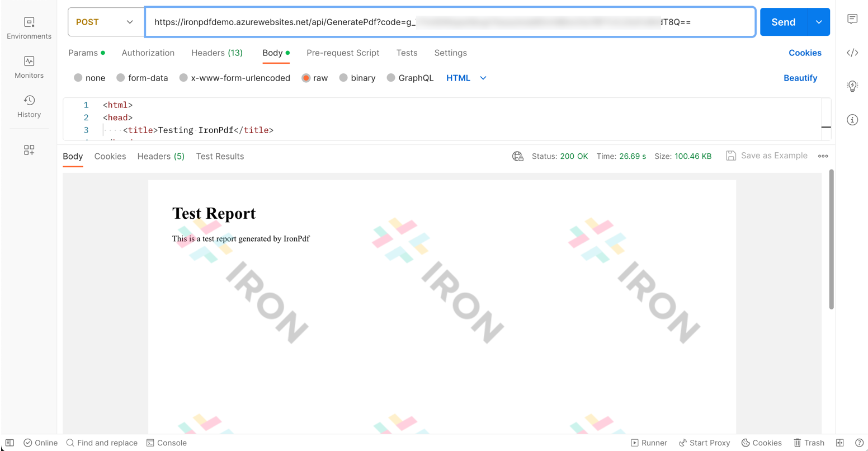The height and width of the screenshot is (451, 868).
Task: Click the Test Report heading in preview
Action: point(214,213)
